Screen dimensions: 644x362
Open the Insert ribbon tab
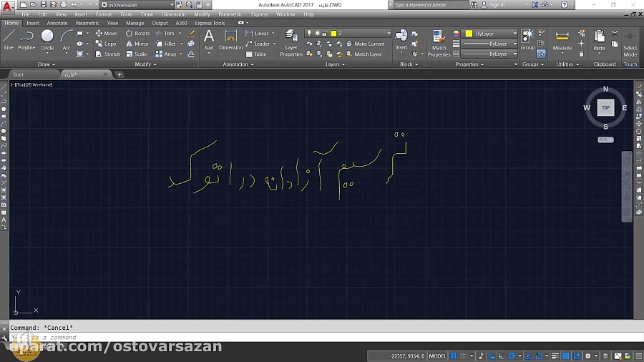click(x=32, y=23)
